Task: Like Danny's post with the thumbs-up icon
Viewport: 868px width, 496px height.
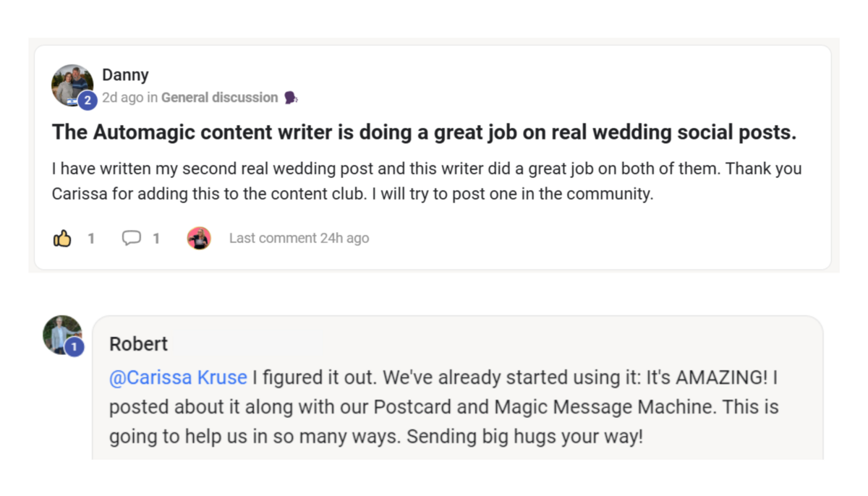Action: (63, 238)
